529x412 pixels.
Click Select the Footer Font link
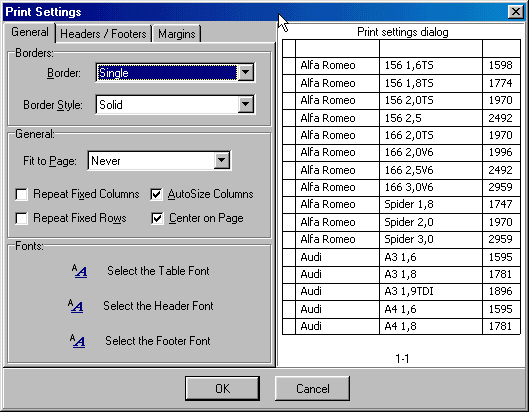point(158,341)
